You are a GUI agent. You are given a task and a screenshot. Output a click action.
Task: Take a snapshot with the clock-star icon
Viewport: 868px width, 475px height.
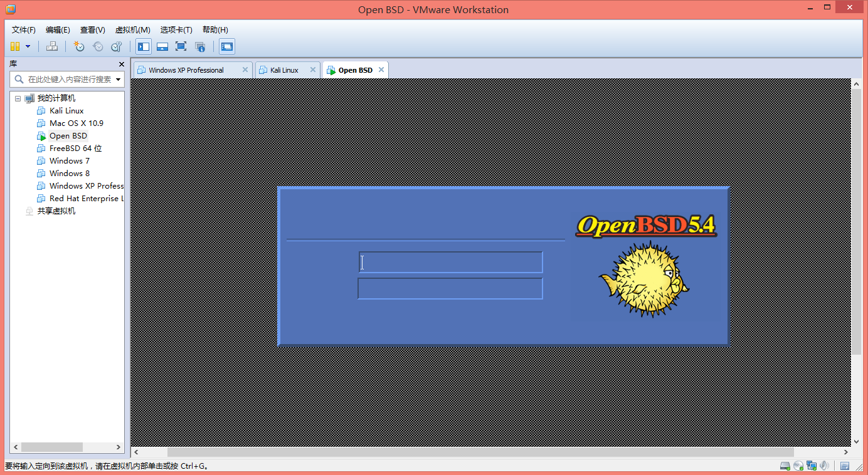79,46
